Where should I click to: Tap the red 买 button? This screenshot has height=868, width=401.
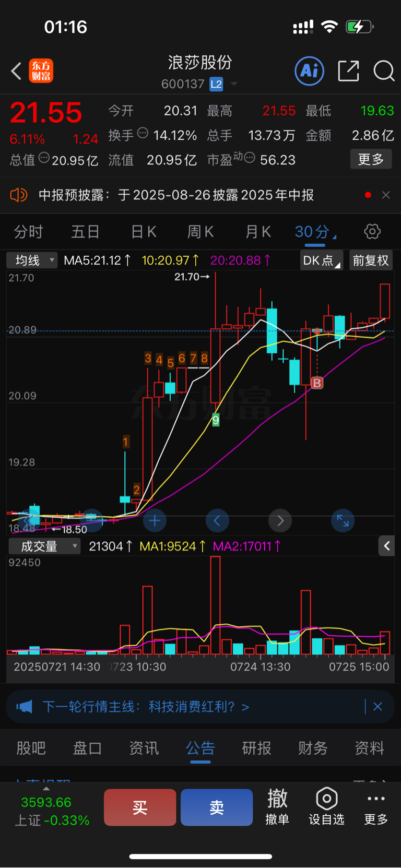click(140, 807)
